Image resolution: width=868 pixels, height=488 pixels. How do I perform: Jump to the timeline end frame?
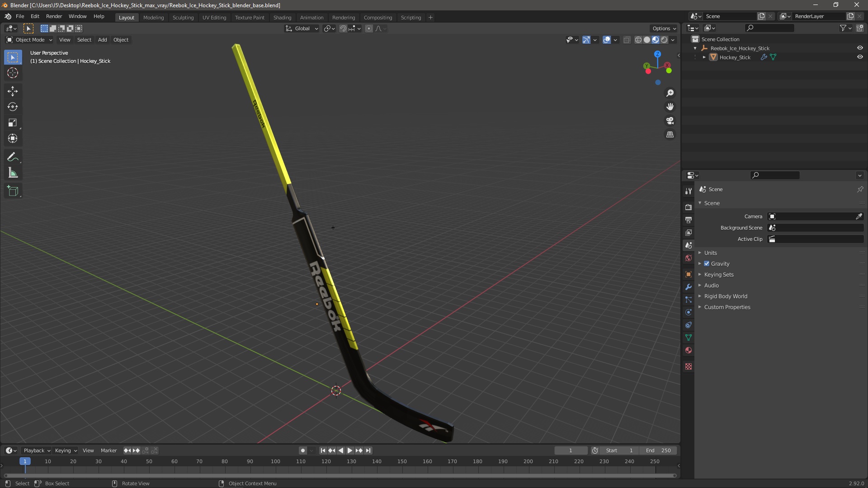tap(368, 450)
